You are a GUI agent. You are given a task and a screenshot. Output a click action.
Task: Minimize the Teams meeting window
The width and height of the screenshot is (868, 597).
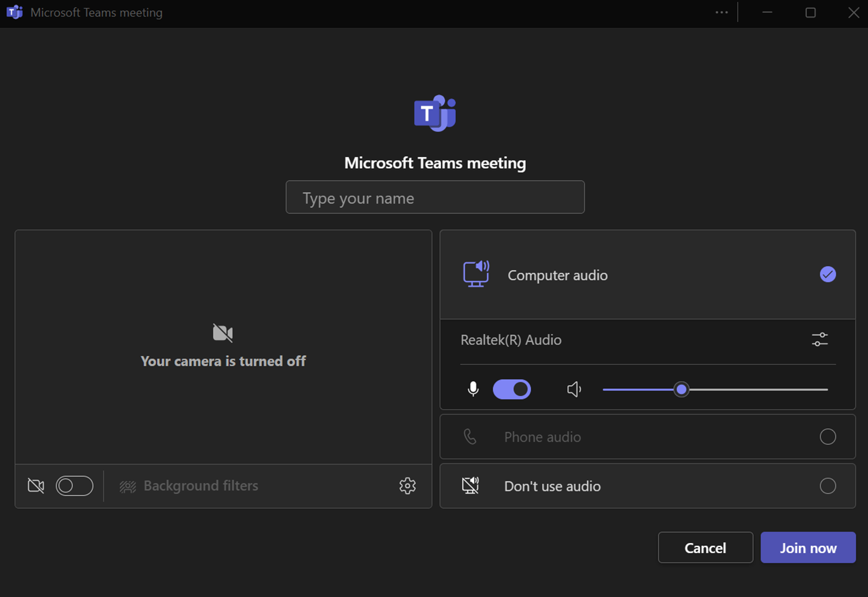[767, 12]
